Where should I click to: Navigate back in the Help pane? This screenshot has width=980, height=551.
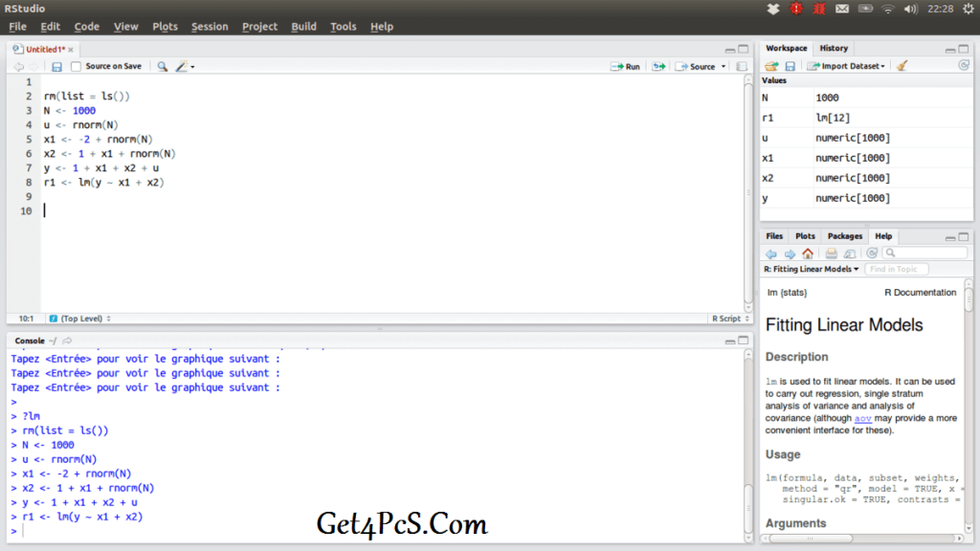tap(771, 253)
